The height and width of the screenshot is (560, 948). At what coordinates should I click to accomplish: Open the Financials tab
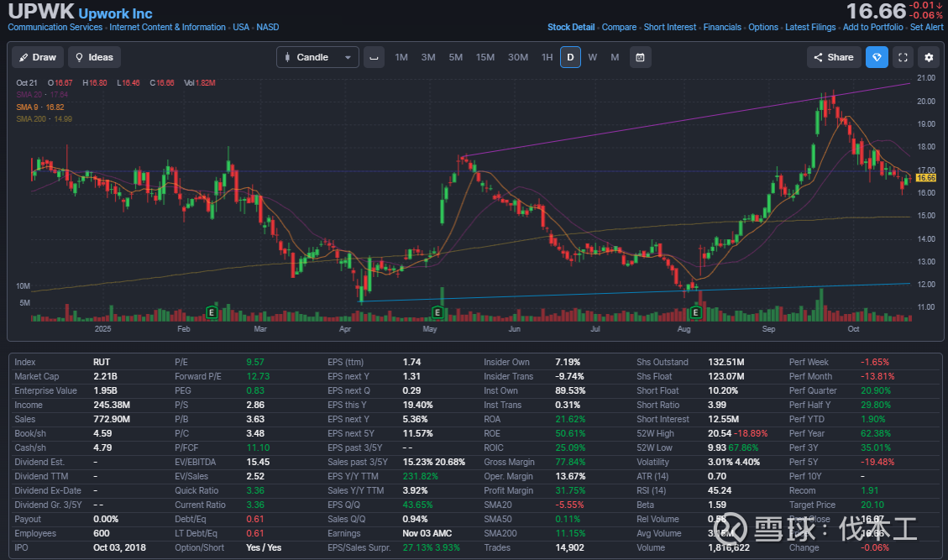[722, 27]
